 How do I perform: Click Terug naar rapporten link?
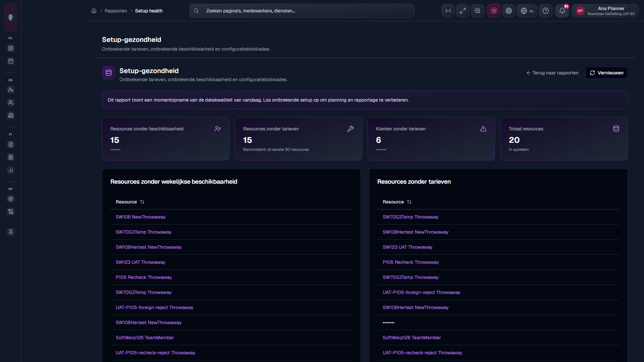tap(552, 73)
